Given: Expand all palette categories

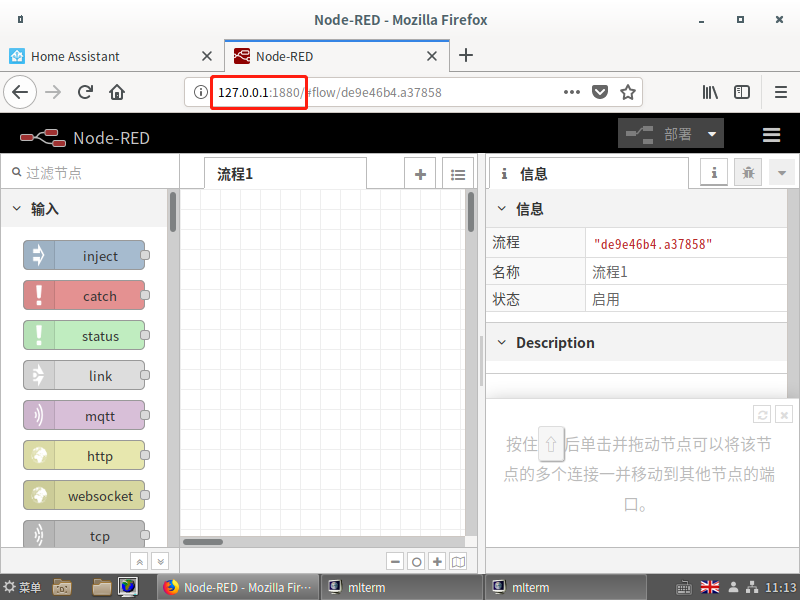Looking at the screenshot, I should pos(160,562).
